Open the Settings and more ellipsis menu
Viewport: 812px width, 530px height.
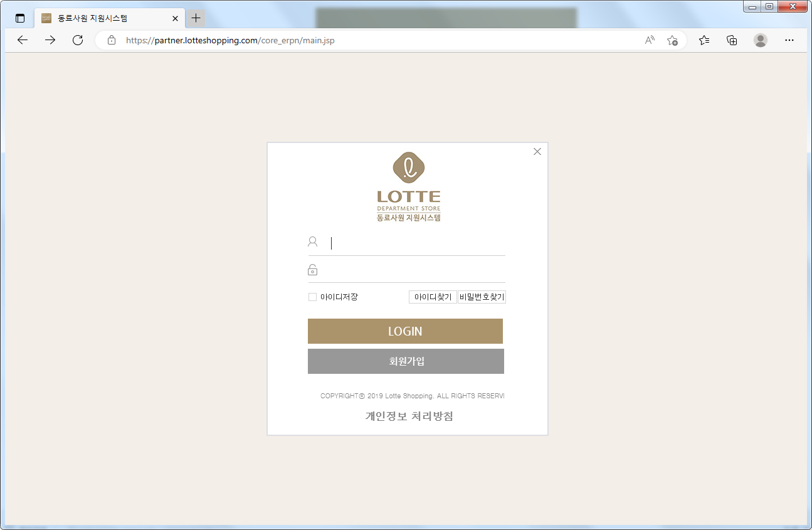[x=789, y=40]
